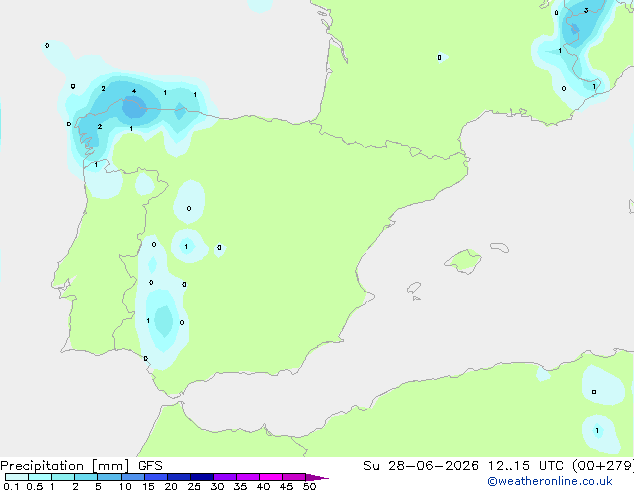Image resolution: width=634 pixels, height=490 pixels.
Task: Select the 15–20 mm legend swatch
Action: pyautogui.click(x=155, y=477)
